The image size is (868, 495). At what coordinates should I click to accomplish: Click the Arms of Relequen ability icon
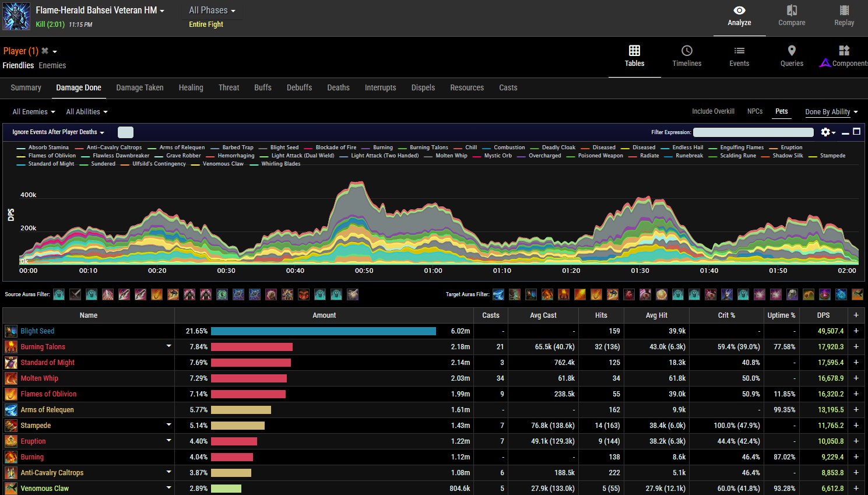pyautogui.click(x=11, y=410)
